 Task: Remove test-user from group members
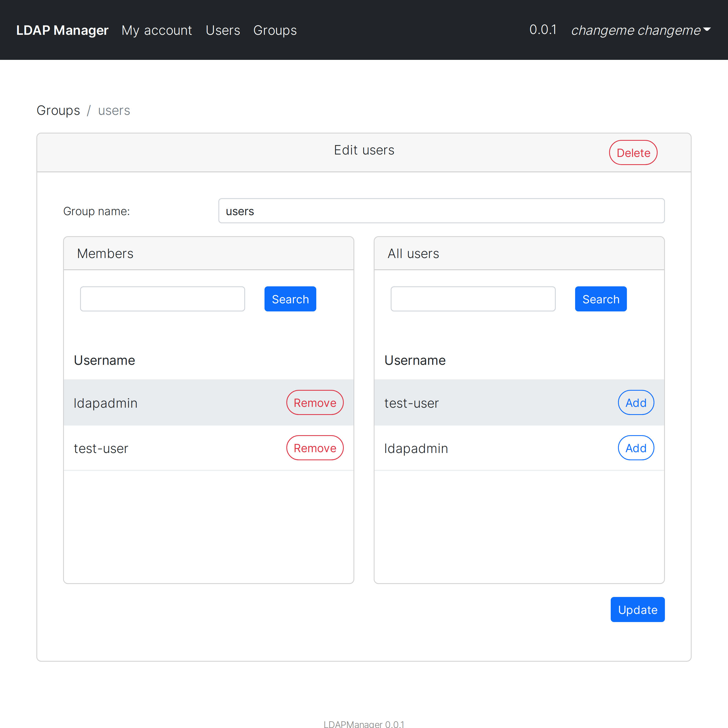(315, 448)
